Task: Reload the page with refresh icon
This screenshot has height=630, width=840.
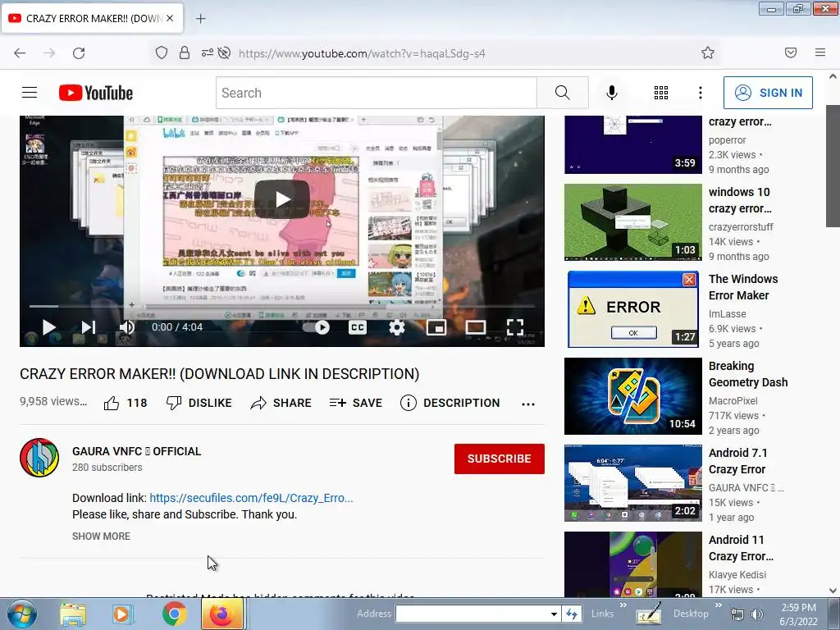Action: point(79,53)
